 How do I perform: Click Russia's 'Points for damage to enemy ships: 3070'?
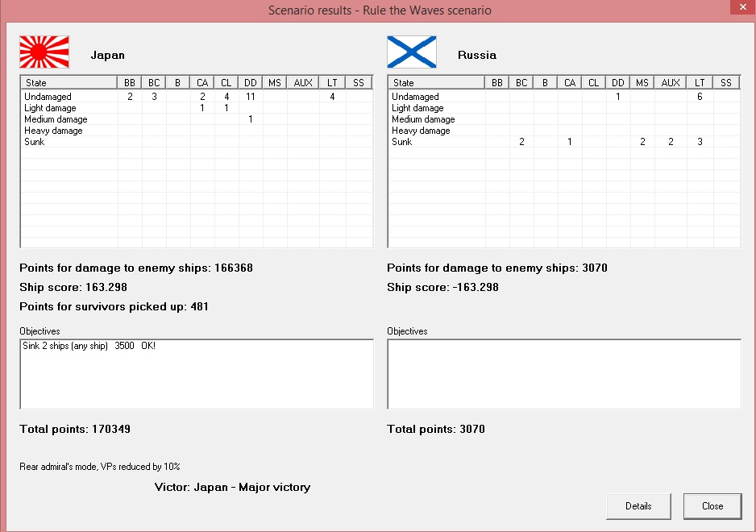point(497,268)
